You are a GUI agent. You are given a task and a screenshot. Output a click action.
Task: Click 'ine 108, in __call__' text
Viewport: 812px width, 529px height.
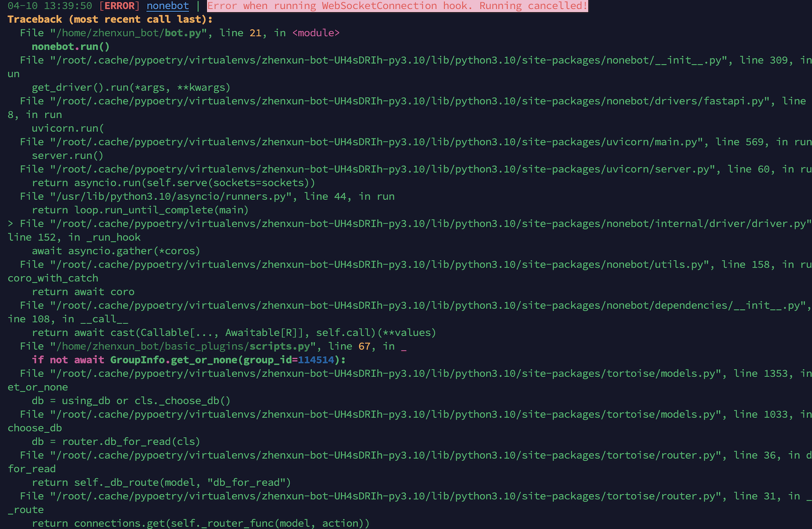coord(68,319)
